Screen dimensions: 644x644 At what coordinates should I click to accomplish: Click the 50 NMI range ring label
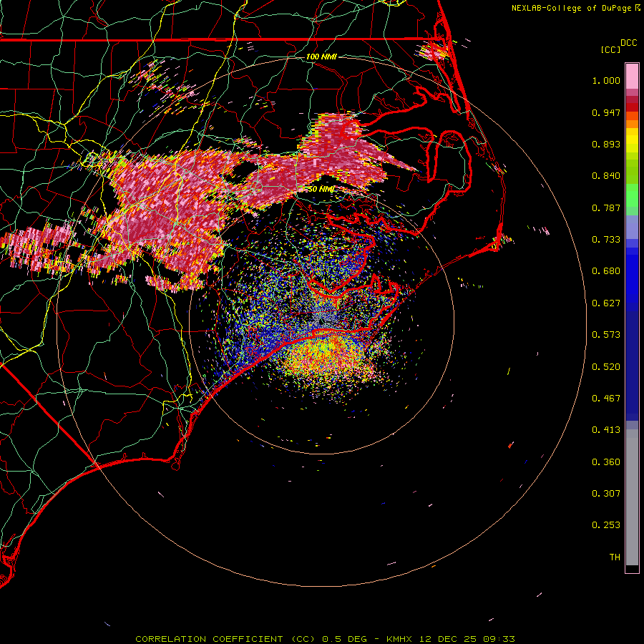(321, 189)
